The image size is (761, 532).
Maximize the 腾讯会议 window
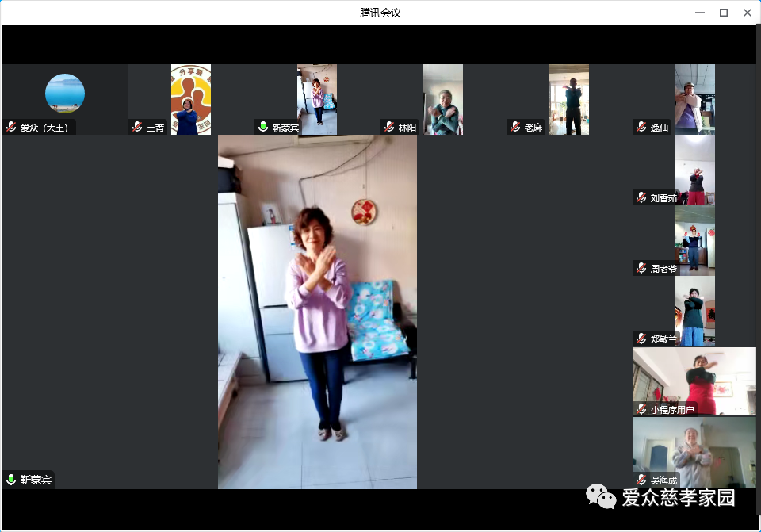pos(723,12)
